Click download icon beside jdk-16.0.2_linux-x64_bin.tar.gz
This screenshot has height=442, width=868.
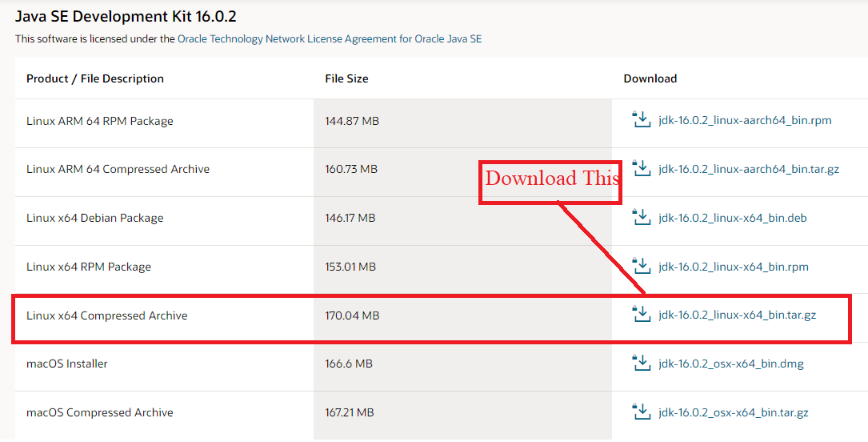641,314
